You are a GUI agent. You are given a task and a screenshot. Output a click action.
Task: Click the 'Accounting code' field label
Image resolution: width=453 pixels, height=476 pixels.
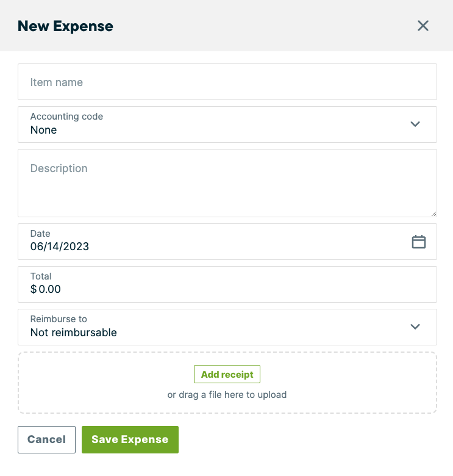(x=66, y=117)
